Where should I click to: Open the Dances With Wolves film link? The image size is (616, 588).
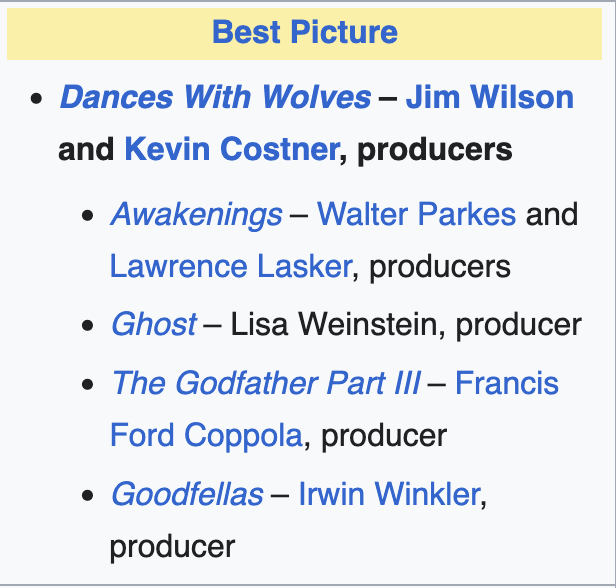click(215, 97)
